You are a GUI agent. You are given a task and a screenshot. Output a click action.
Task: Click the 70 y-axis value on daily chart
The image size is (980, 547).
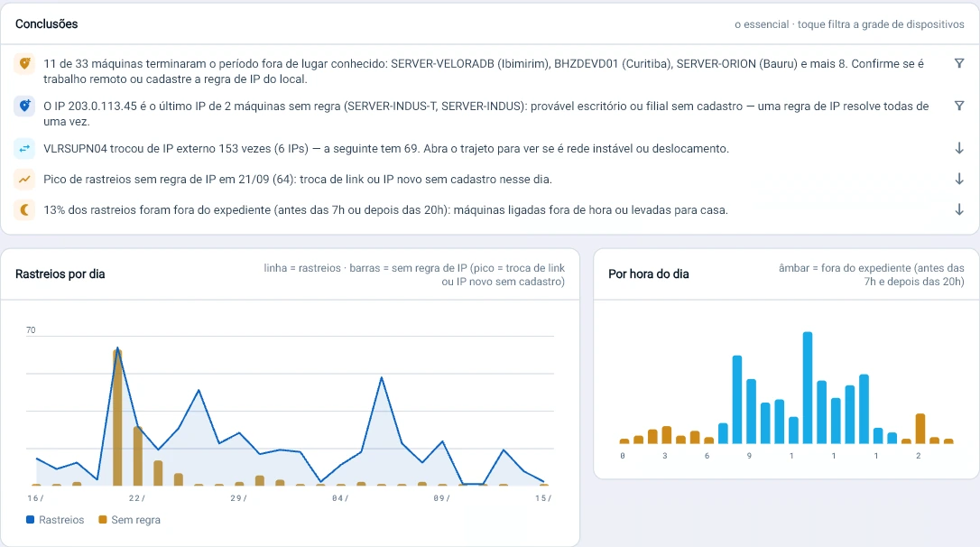31,330
